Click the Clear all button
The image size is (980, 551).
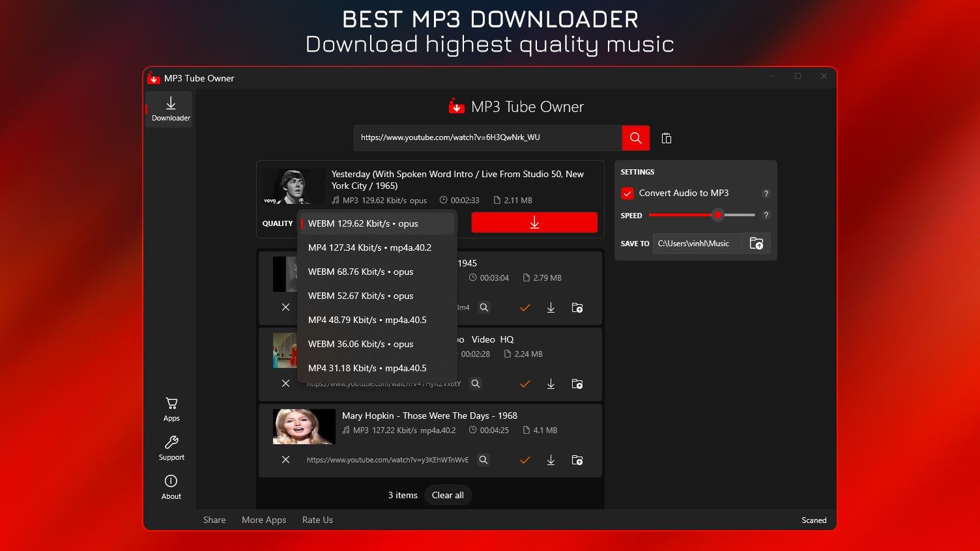(448, 495)
